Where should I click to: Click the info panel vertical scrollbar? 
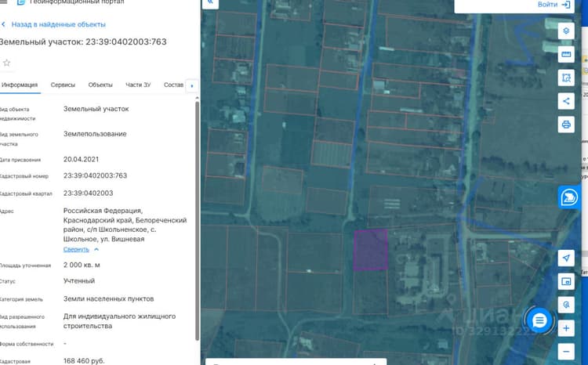(x=198, y=221)
